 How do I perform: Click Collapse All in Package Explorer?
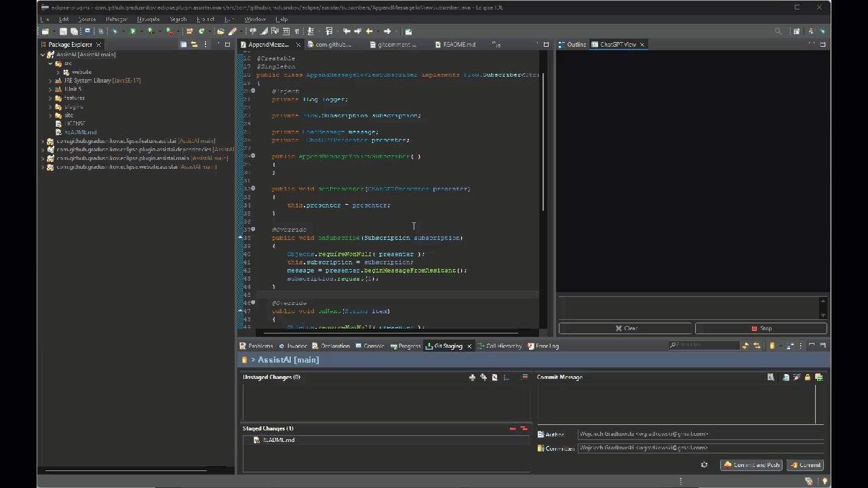183,45
